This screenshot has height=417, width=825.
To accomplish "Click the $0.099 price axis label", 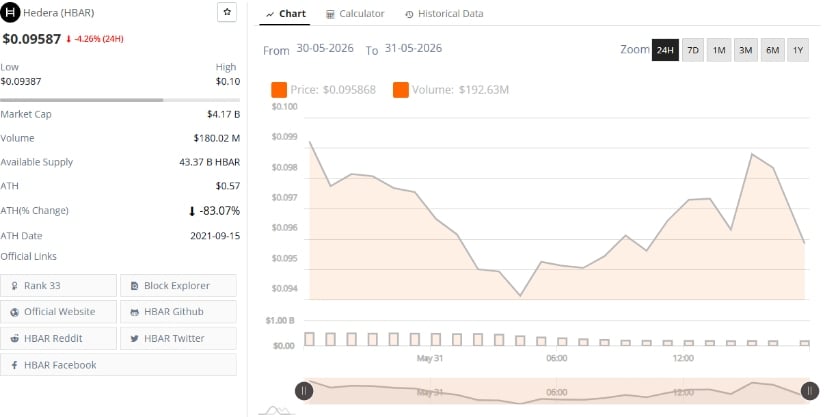I will 284,137.
